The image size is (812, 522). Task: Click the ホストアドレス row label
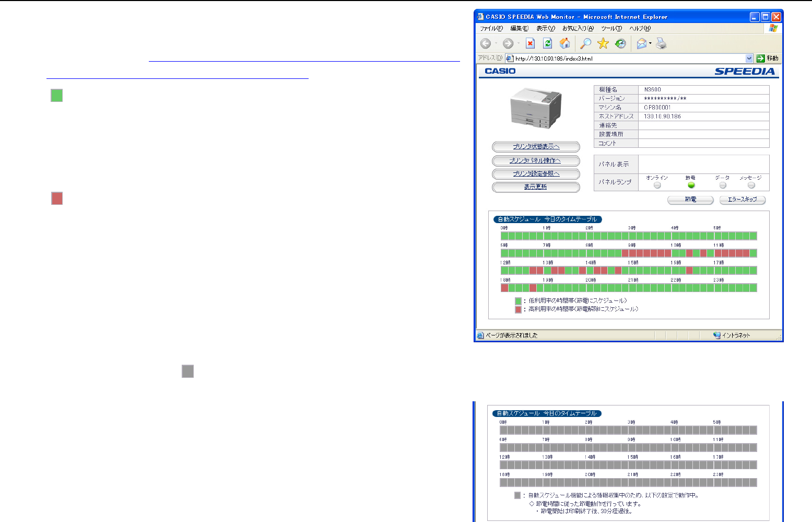click(616, 117)
